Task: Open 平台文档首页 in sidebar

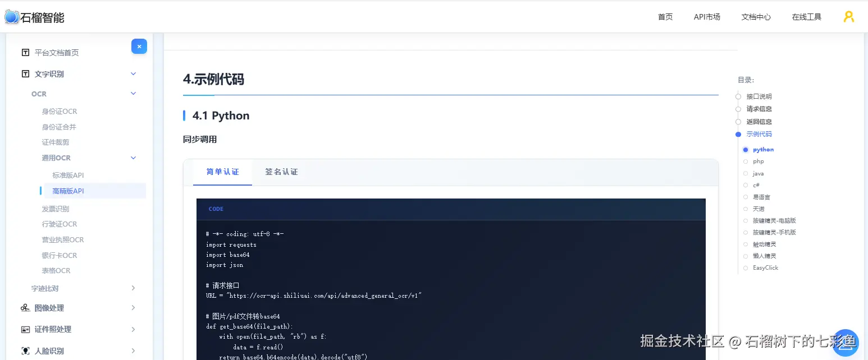Action: tap(57, 53)
